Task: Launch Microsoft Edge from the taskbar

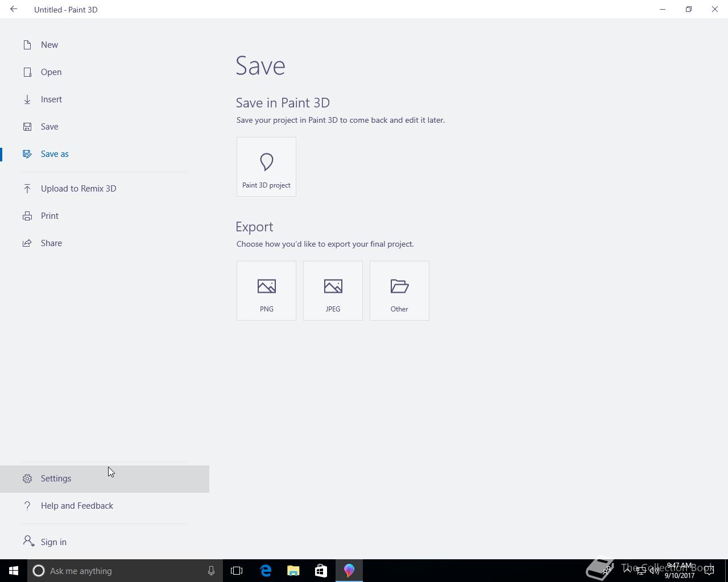Action: point(266,571)
